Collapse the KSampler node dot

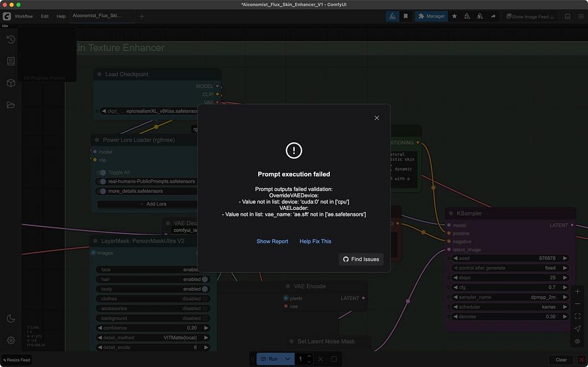pos(451,213)
